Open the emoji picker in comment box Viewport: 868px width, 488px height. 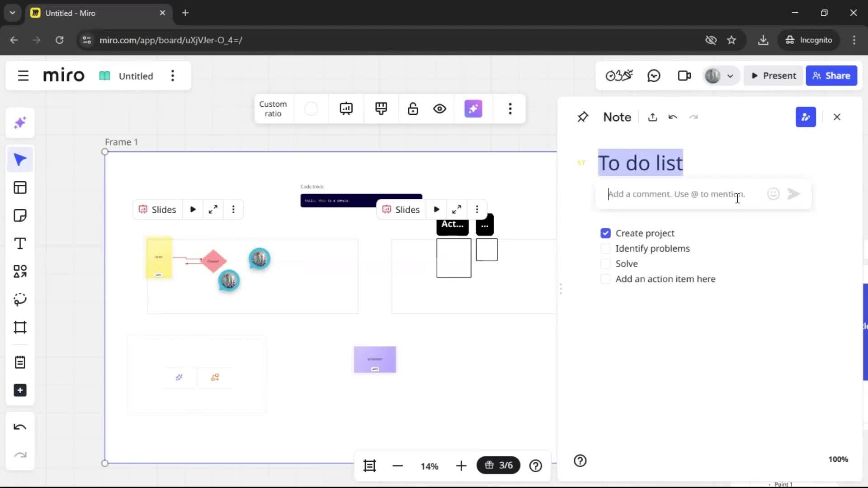pyautogui.click(x=774, y=194)
